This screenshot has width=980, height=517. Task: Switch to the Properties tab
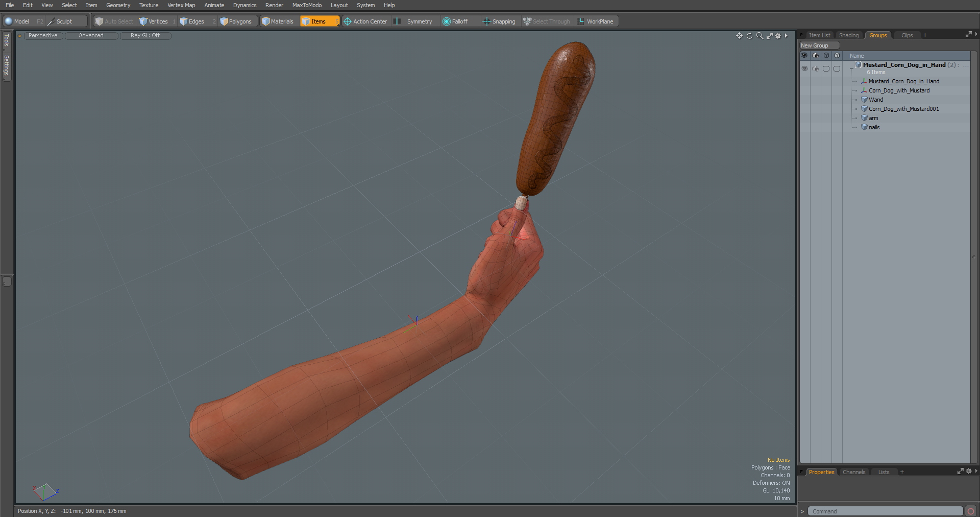click(821, 472)
